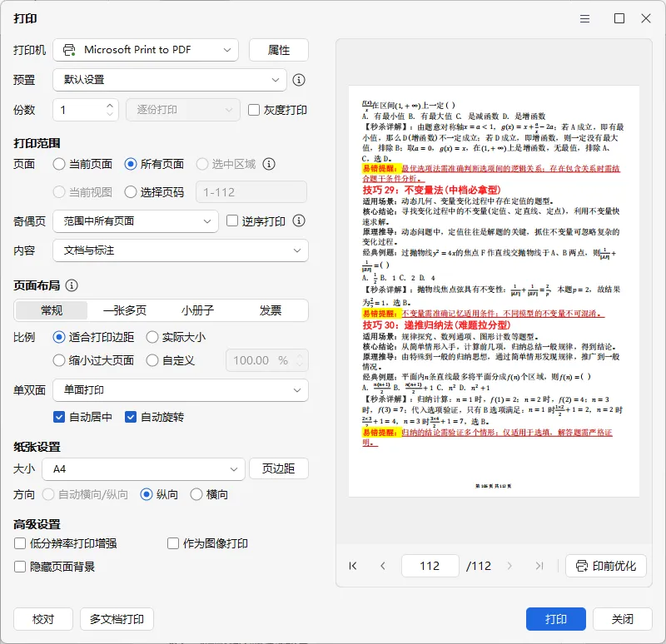Open 页边距 margins settings

(x=279, y=468)
